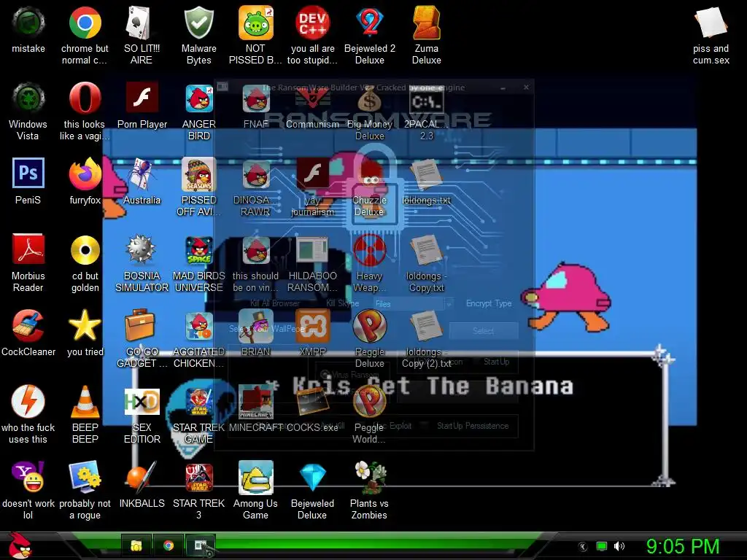This screenshot has width=747, height=560.
Task: Launch BOSNIA SIMULATOR mine icon
Action: [x=142, y=250]
